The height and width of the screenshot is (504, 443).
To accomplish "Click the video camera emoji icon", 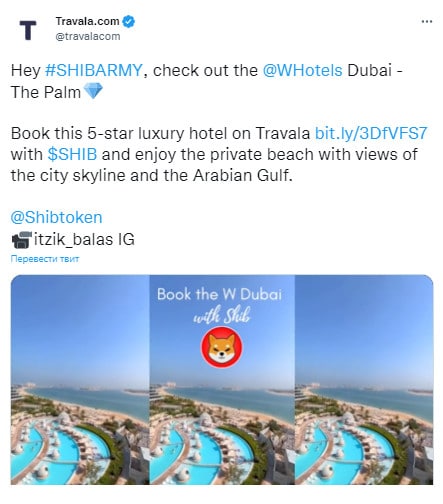I will [22, 240].
